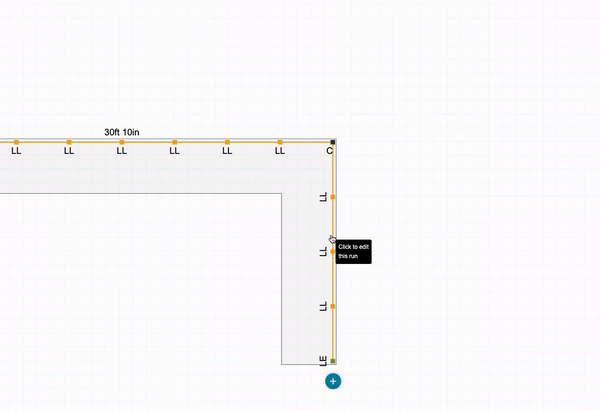600x411 pixels.
Task: Click the middle orange node beside the tooltip
Action: 333,252
